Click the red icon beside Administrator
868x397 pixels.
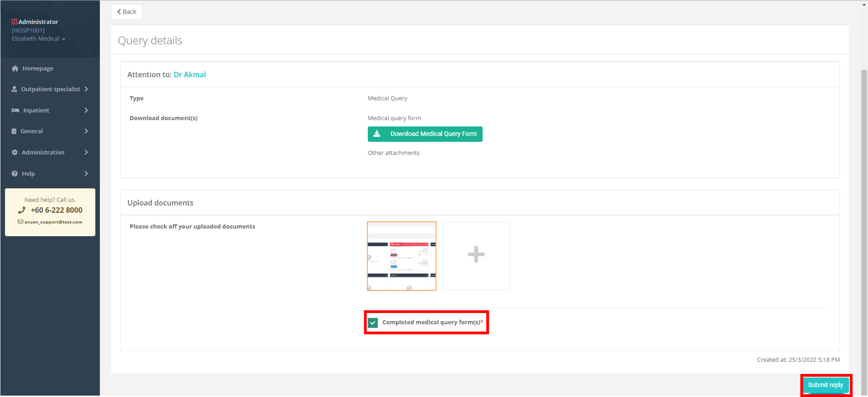(14, 22)
